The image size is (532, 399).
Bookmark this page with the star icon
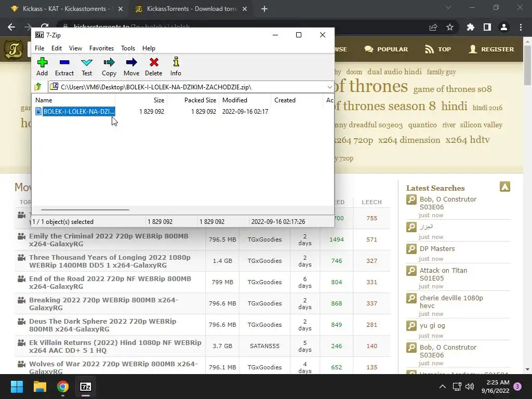pyautogui.click(x=449, y=27)
